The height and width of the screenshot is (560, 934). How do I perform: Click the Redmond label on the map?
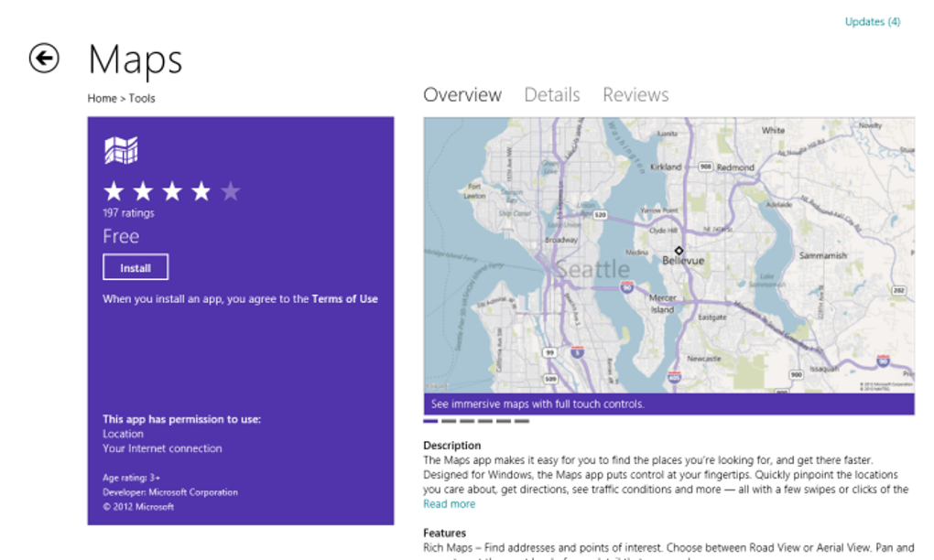point(735,167)
